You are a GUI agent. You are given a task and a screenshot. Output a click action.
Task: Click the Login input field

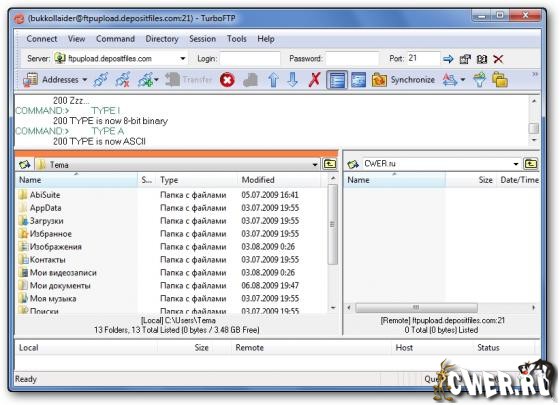[250, 59]
